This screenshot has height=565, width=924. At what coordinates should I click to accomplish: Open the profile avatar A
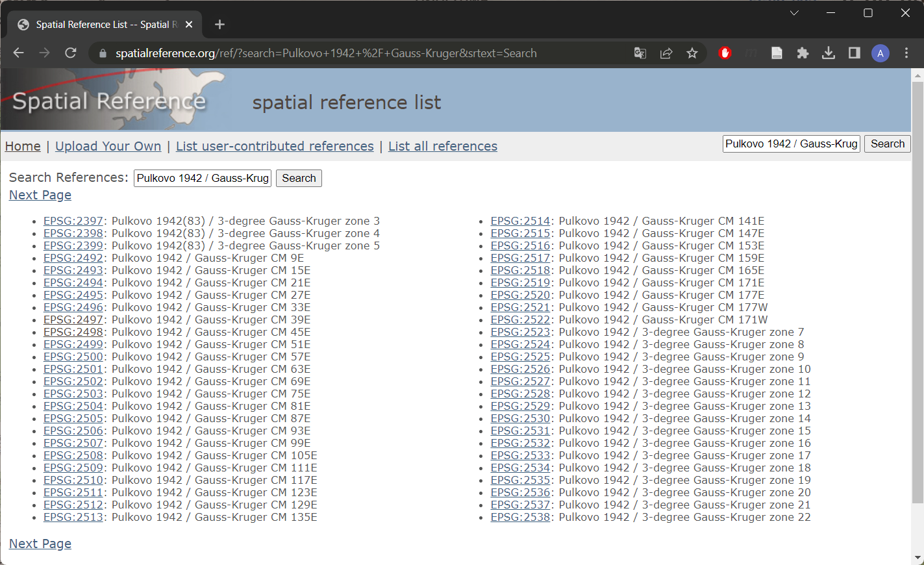coord(880,53)
